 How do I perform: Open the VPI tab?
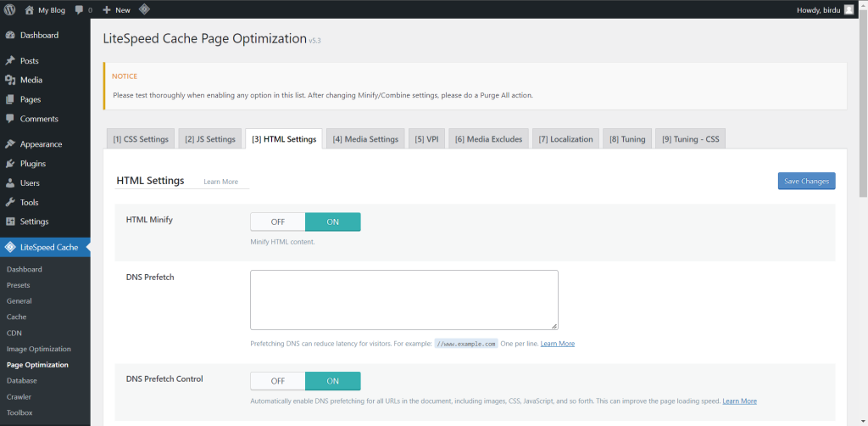click(427, 139)
